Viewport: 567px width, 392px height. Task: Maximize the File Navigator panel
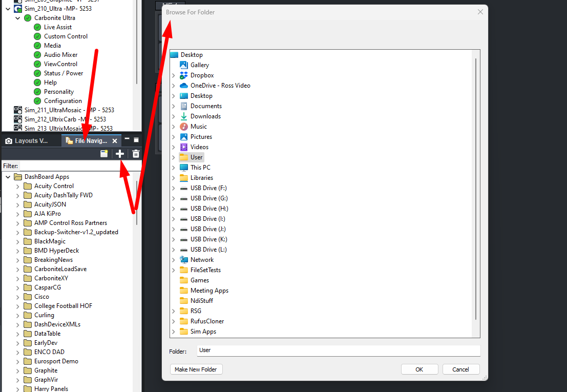136,140
